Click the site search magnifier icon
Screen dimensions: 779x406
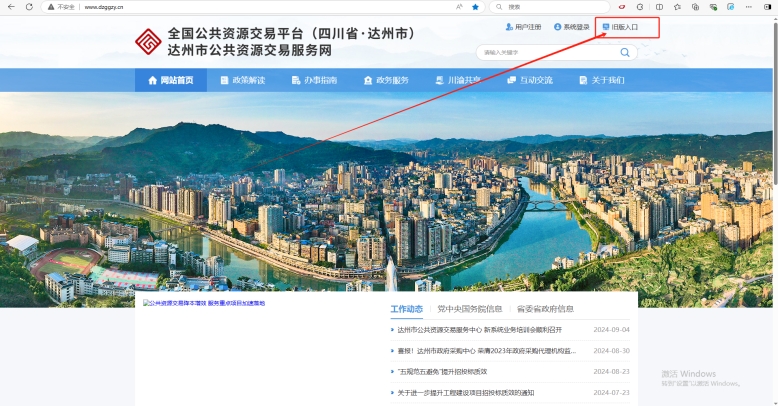pyautogui.click(x=626, y=52)
